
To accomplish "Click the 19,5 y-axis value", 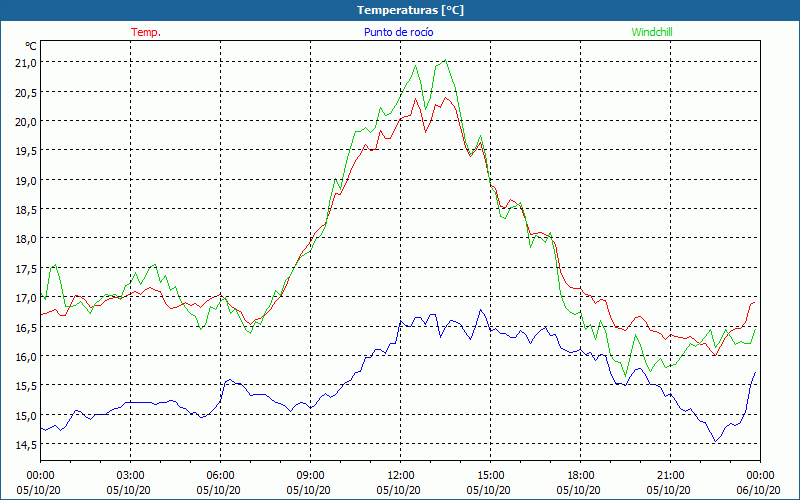I will coord(27,151).
